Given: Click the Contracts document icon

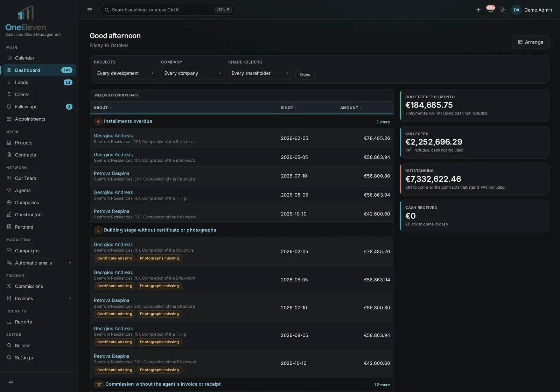Looking at the screenshot, I should pyautogui.click(x=9, y=155).
